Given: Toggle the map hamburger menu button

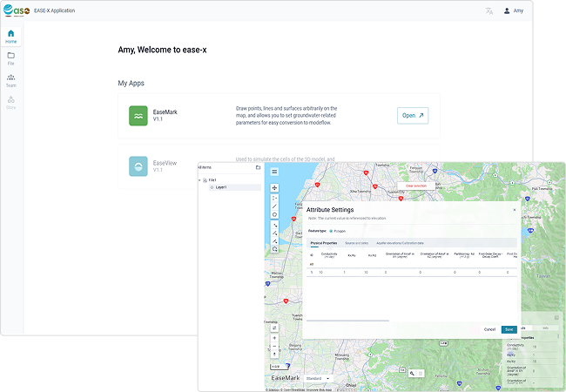Looking at the screenshot, I should (274, 172).
